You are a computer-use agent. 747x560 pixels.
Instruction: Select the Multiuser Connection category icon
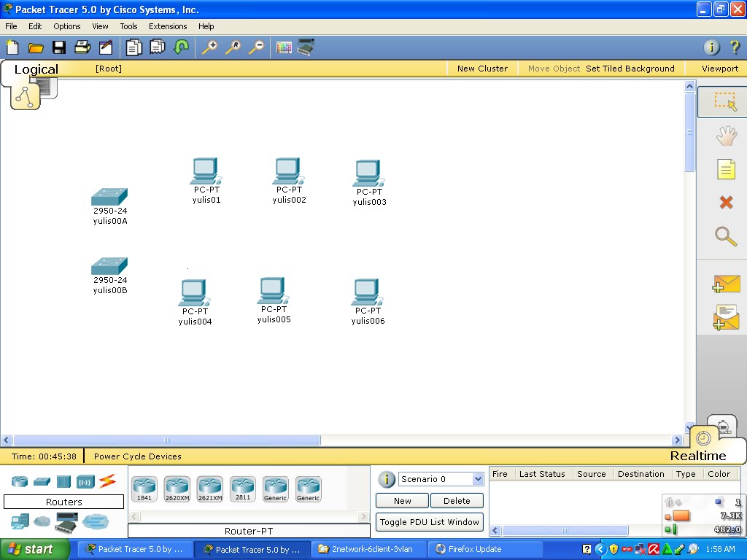tap(96, 522)
